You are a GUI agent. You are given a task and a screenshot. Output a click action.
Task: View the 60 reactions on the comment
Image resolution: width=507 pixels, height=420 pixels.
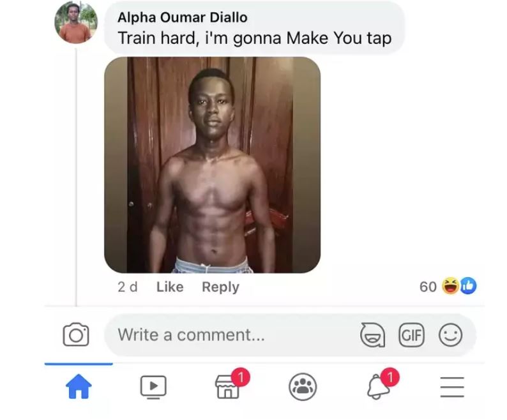click(448, 287)
